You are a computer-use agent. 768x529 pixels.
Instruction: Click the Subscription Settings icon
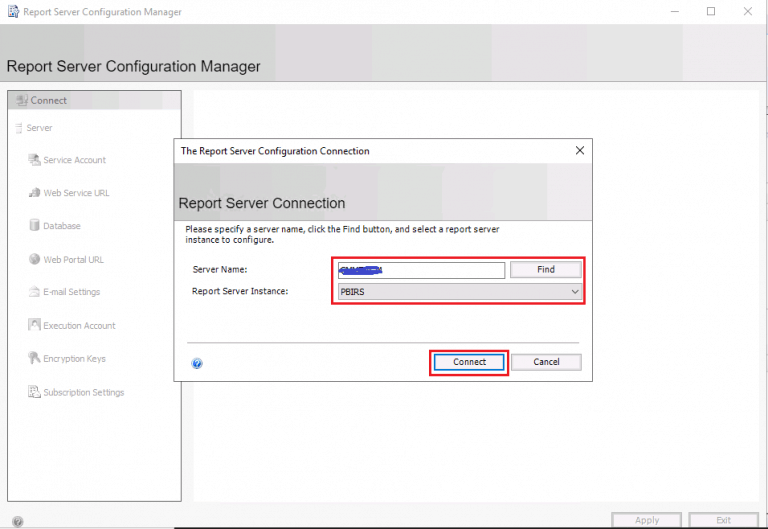[34, 392]
